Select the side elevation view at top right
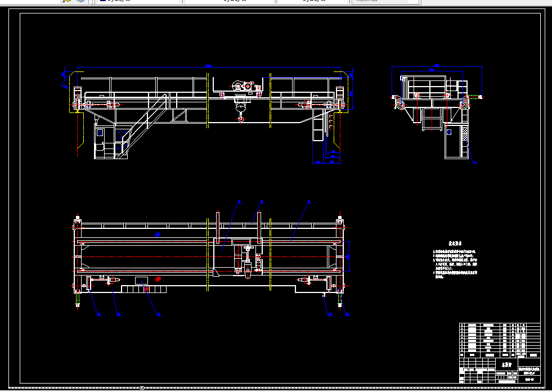The width and height of the screenshot is (552, 392). point(437,113)
